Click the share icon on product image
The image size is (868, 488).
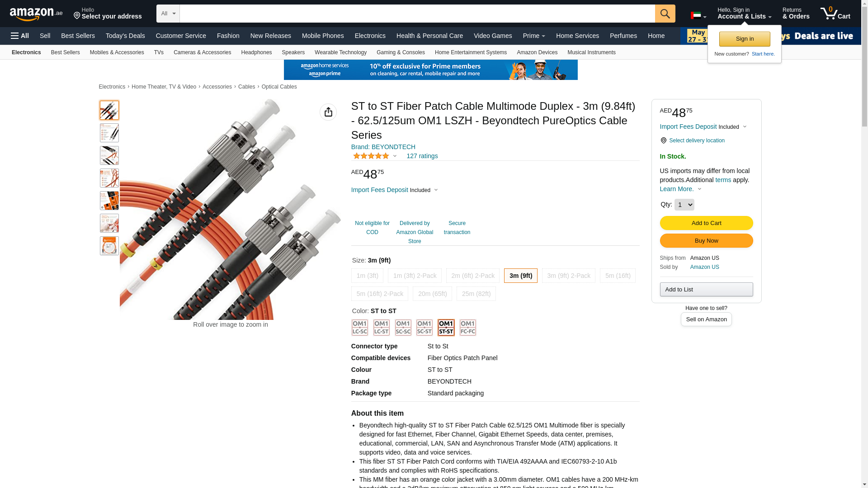328,112
